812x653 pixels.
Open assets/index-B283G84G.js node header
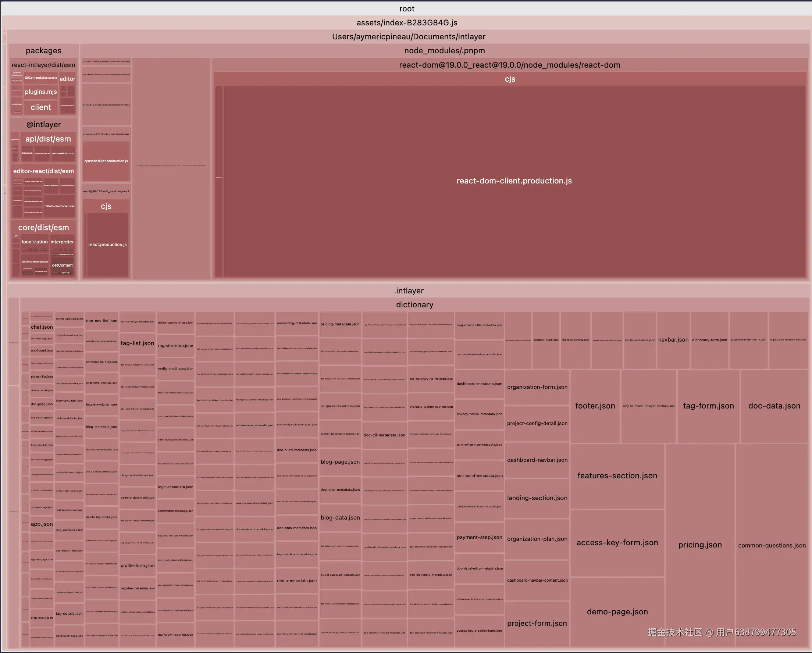(x=406, y=22)
